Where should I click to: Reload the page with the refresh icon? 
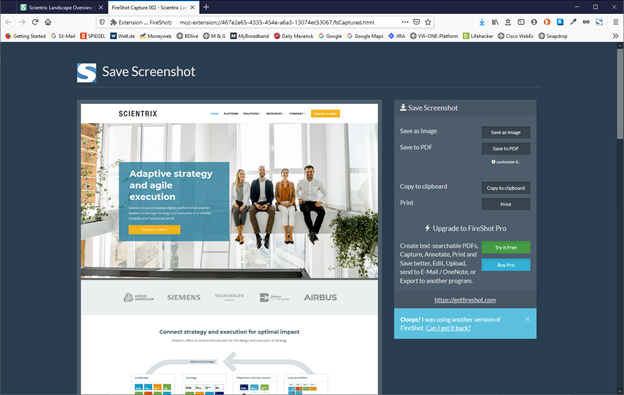(x=35, y=22)
